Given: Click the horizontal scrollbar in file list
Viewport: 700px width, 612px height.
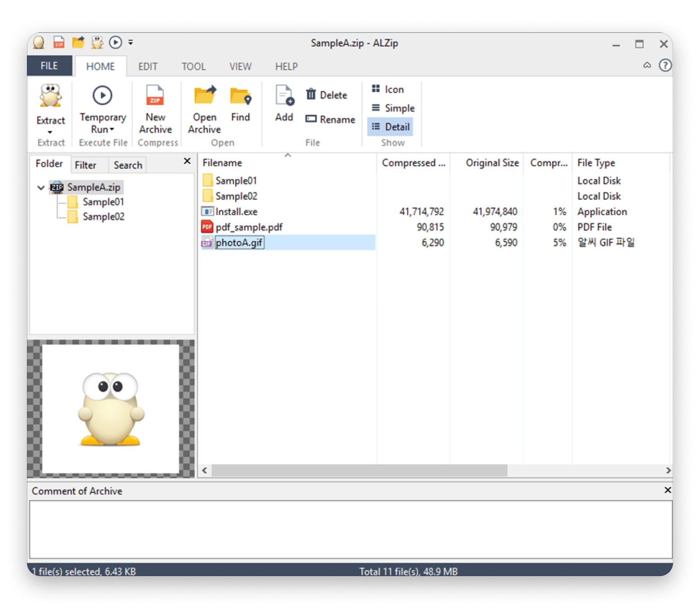Looking at the screenshot, I should pyautogui.click(x=359, y=470).
